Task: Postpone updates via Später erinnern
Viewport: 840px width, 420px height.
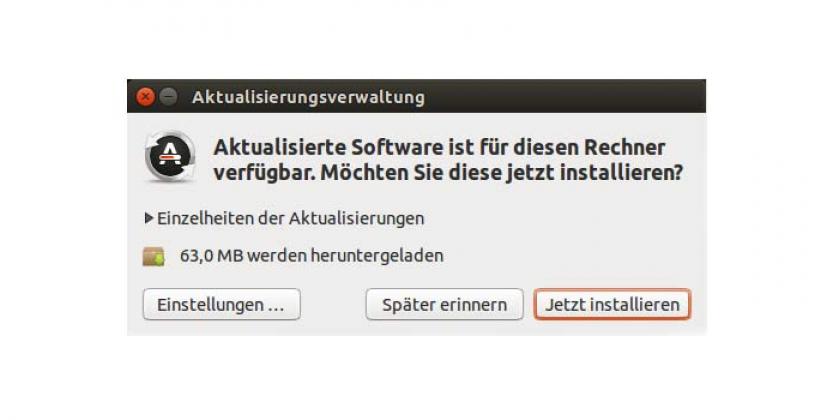Action: [x=444, y=304]
